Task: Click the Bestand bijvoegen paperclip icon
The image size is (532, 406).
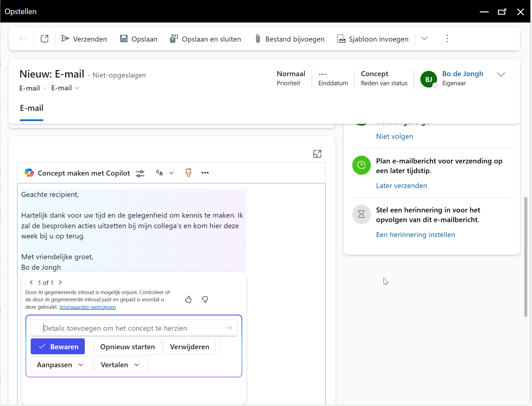Action: point(258,39)
